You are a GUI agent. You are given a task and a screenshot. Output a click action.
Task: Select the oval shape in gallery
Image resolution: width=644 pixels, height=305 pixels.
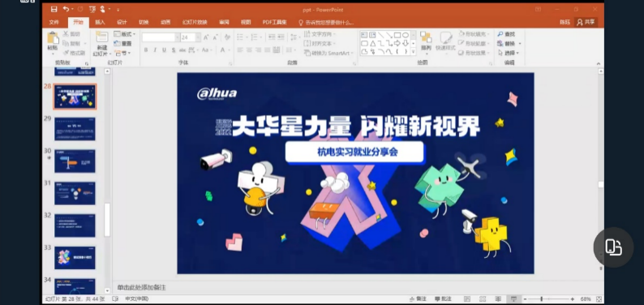(406, 36)
